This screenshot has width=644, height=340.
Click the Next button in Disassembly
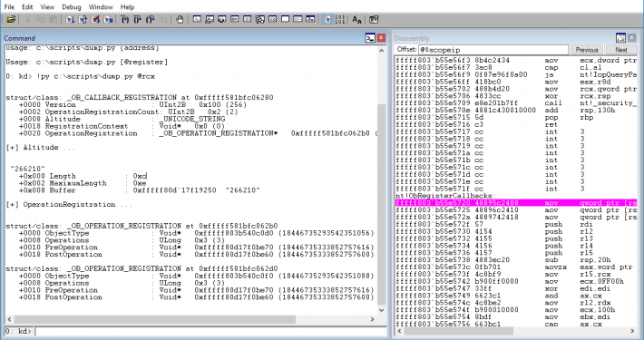tap(621, 50)
